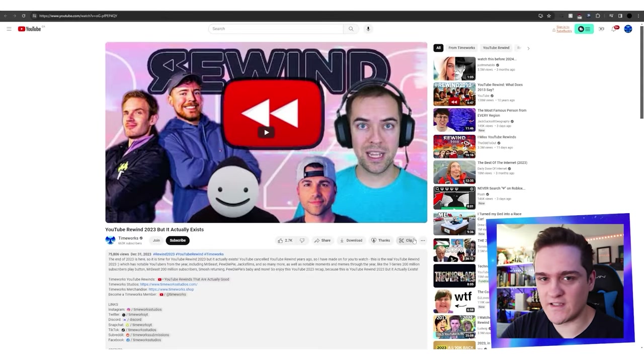Screen dimensions: 644x362
Task: Open browser side panel icon
Action: pos(620,16)
